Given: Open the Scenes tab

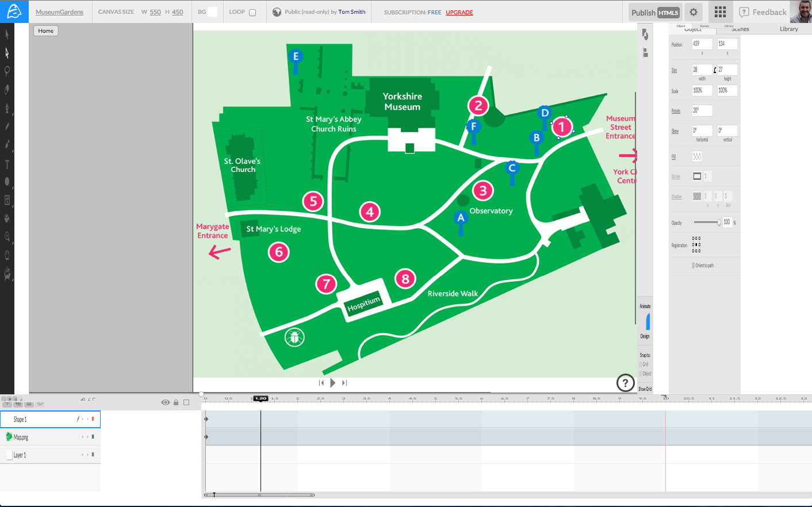Looking at the screenshot, I should 740,29.
